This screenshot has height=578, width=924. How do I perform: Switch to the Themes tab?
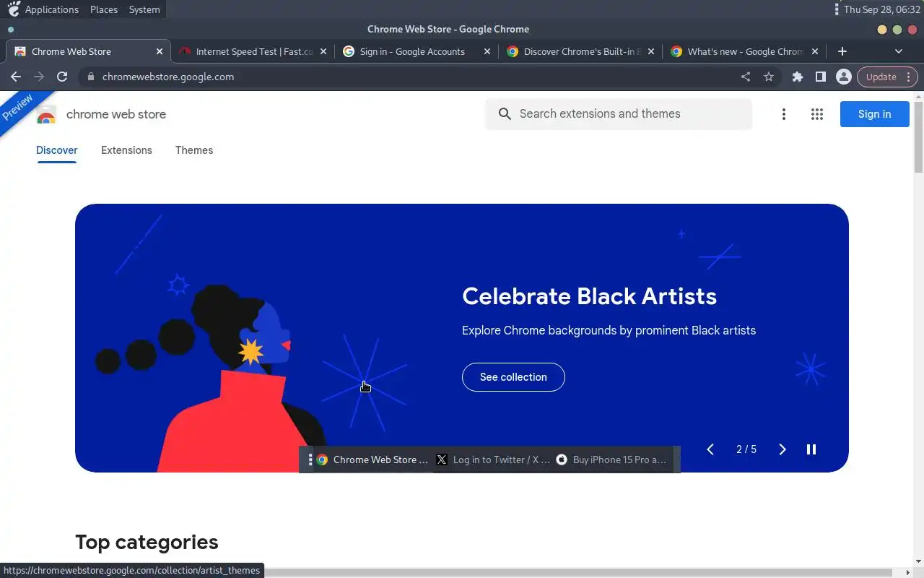(x=194, y=150)
